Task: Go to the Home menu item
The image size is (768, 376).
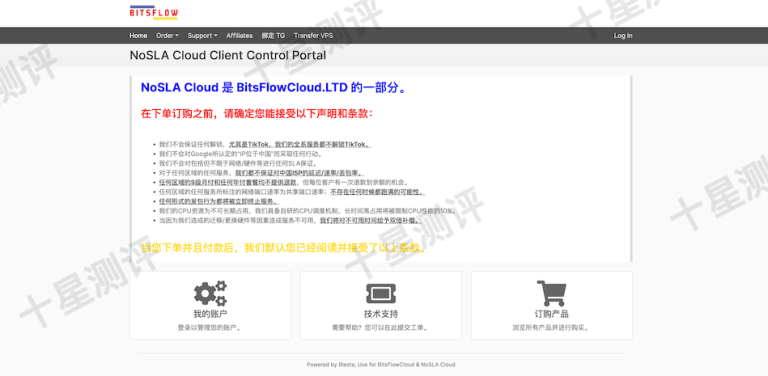Action: [x=138, y=36]
